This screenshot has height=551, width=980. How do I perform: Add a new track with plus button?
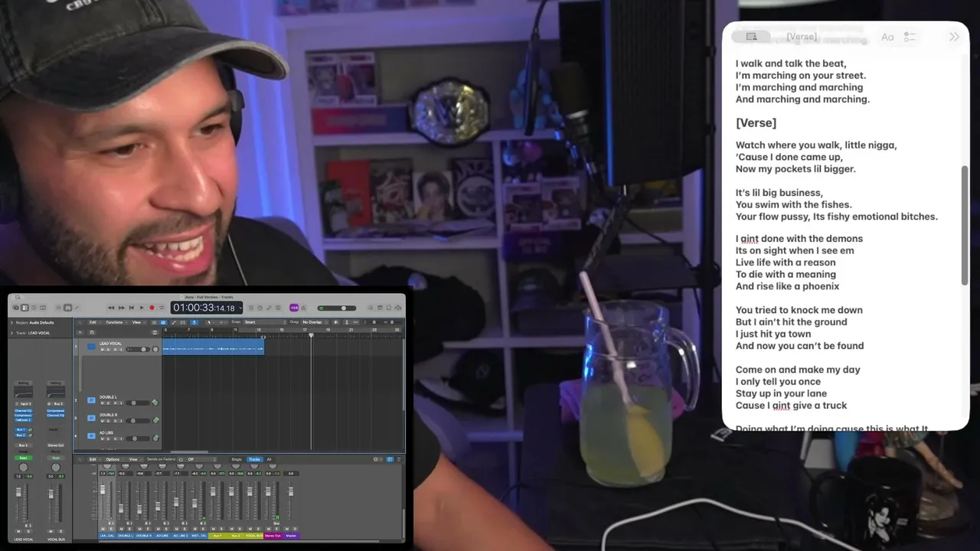[79, 332]
